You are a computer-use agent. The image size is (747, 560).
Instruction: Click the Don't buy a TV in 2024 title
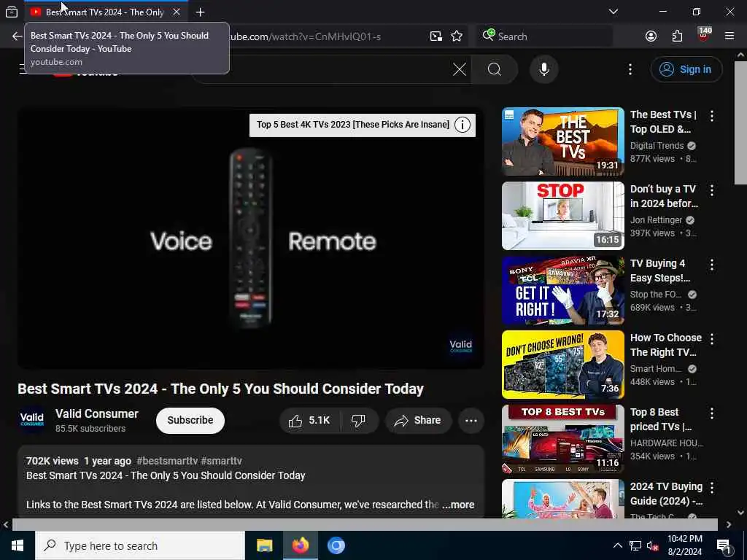pyautogui.click(x=664, y=196)
